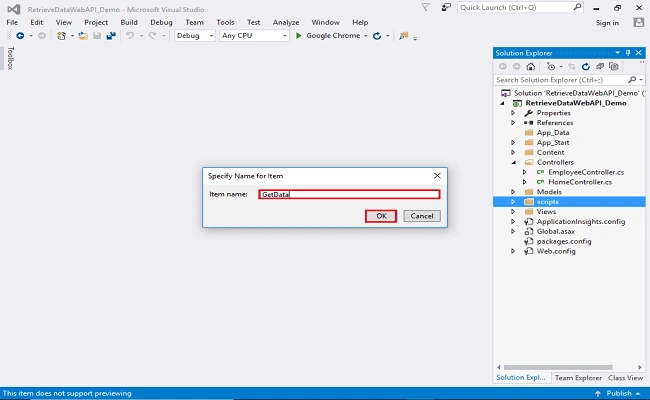Select the scripts folder row
Viewport: 650px width, 400px height.
coord(569,202)
